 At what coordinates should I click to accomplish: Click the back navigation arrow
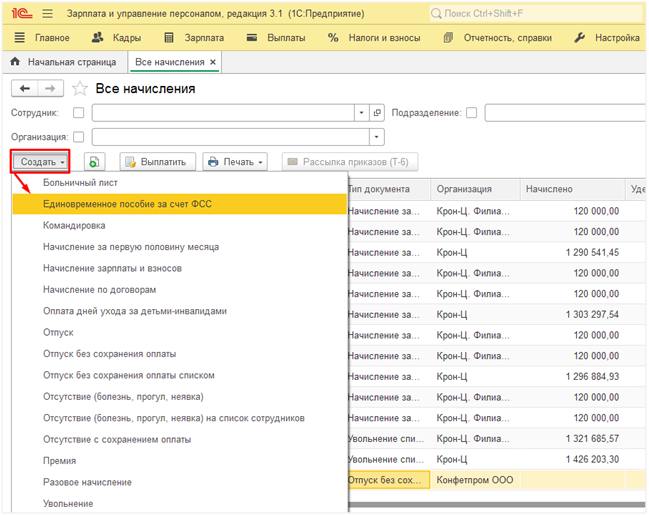pos(24,89)
